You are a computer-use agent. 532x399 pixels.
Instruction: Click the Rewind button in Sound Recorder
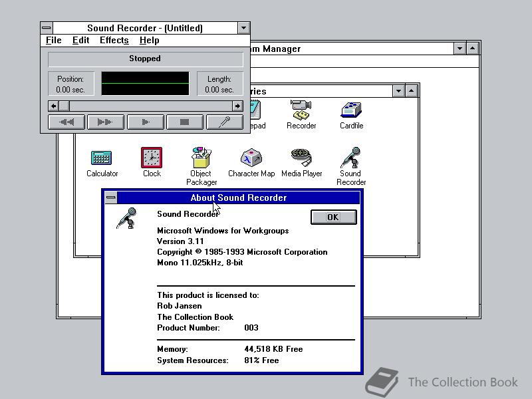pos(66,122)
